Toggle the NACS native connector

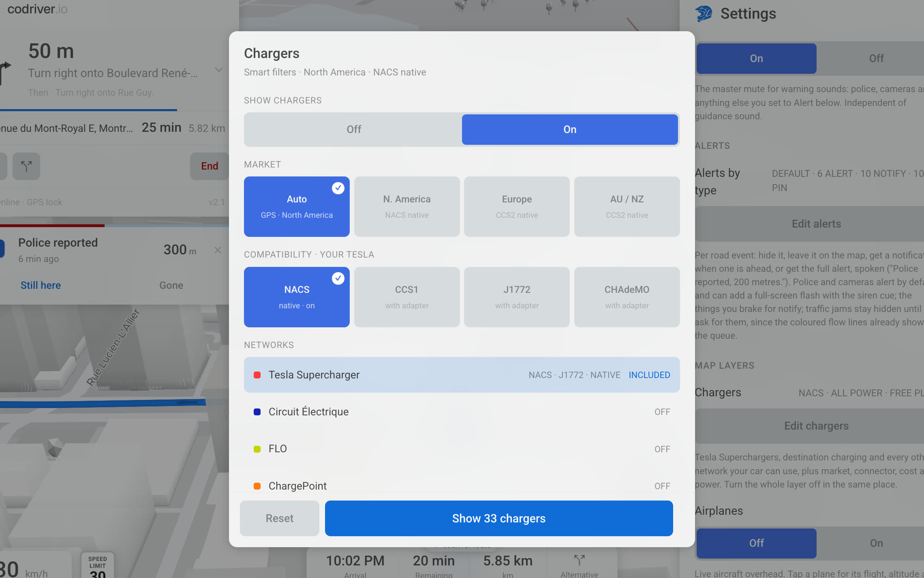(x=297, y=297)
